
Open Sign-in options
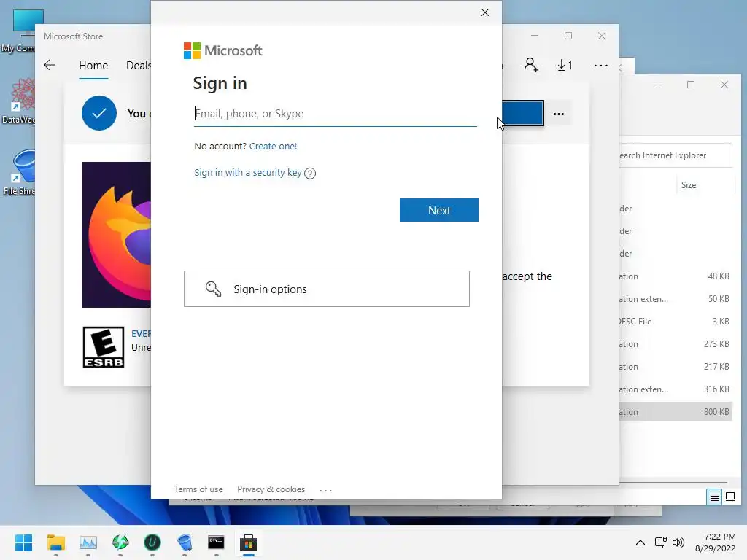(327, 289)
